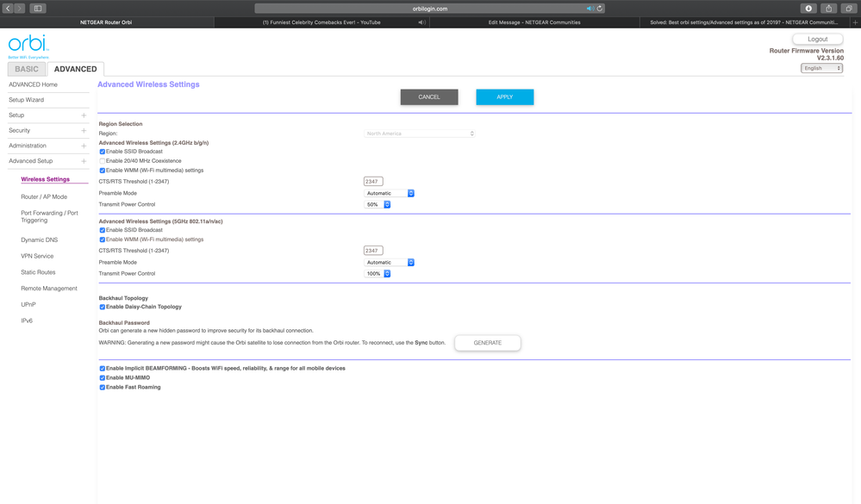The width and height of the screenshot is (861, 504).
Task: Click the Safari back navigation arrow
Action: [8, 9]
